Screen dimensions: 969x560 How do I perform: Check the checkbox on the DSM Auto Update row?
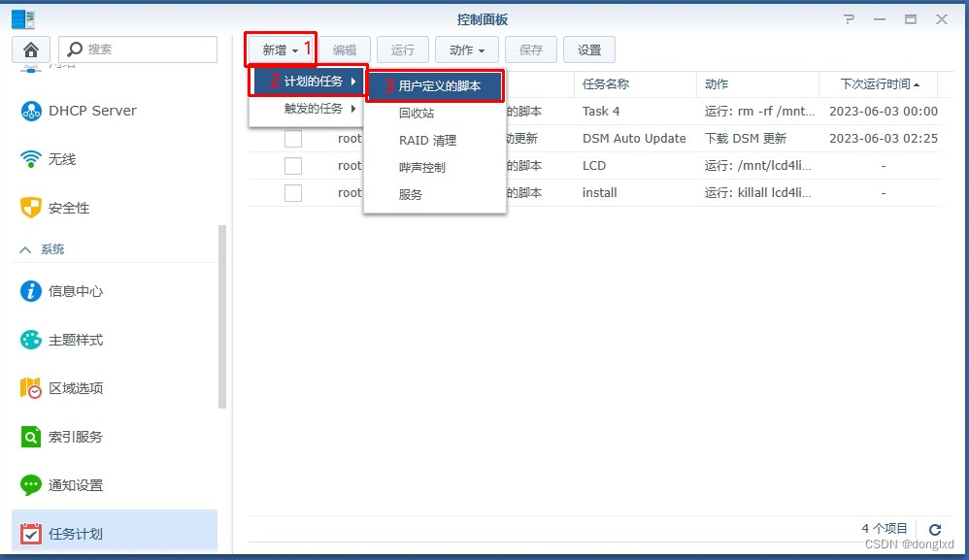coord(293,138)
